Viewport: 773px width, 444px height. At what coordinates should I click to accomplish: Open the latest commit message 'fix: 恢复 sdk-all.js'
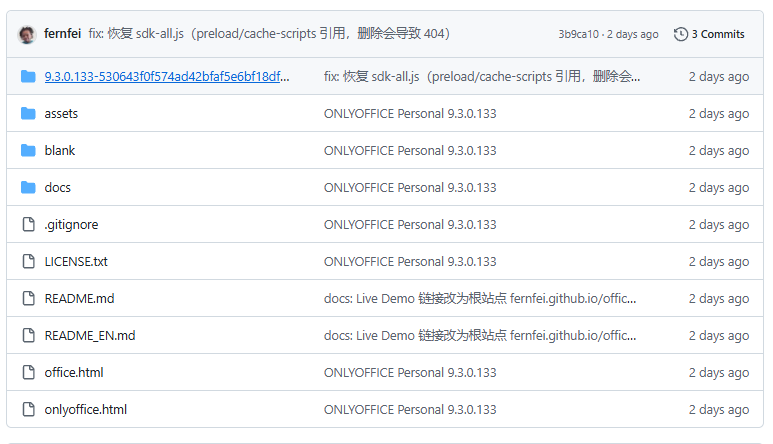pyautogui.click(x=269, y=34)
